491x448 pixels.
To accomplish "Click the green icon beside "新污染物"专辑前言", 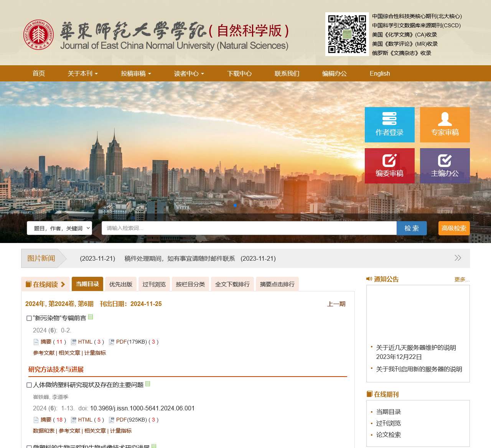I will click(91, 317).
